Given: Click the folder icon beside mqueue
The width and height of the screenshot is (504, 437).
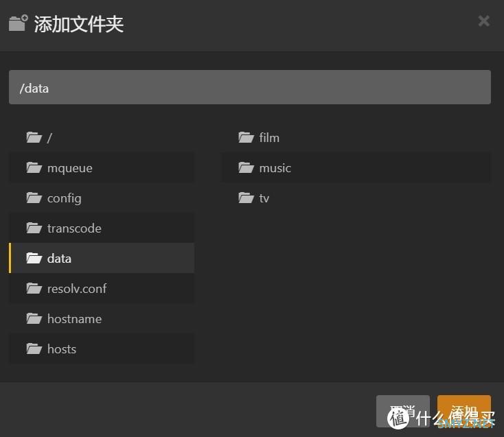Looking at the screenshot, I should coord(34,168).
